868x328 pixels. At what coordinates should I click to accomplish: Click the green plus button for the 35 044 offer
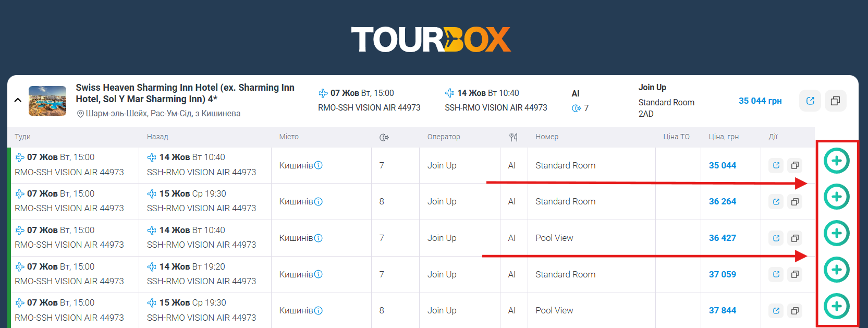click(836, 161)
